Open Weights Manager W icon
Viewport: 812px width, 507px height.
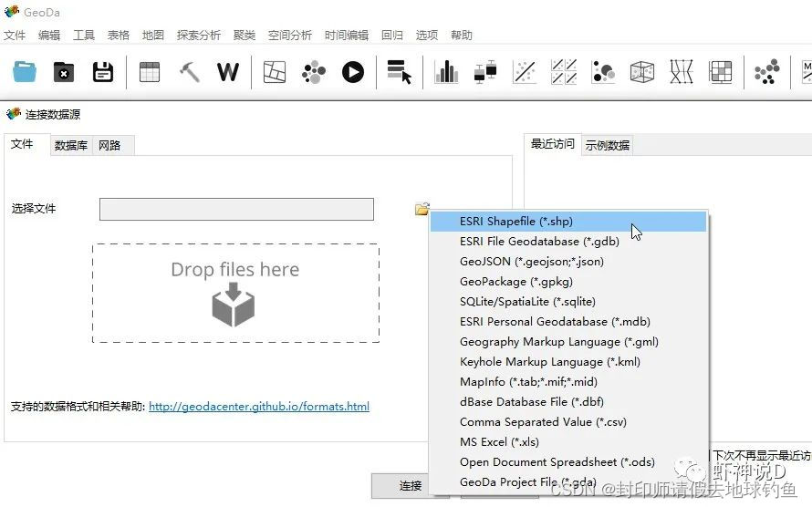click(x=228, y=72)
